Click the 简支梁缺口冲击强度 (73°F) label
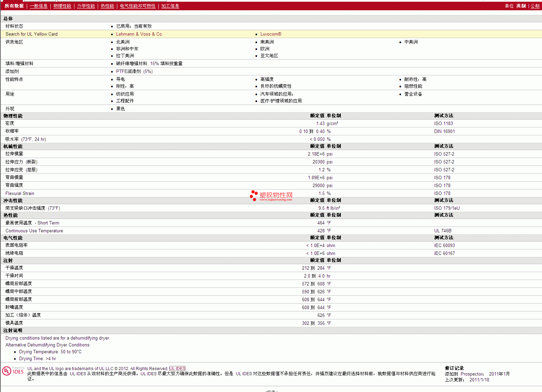 pos(33,208)
